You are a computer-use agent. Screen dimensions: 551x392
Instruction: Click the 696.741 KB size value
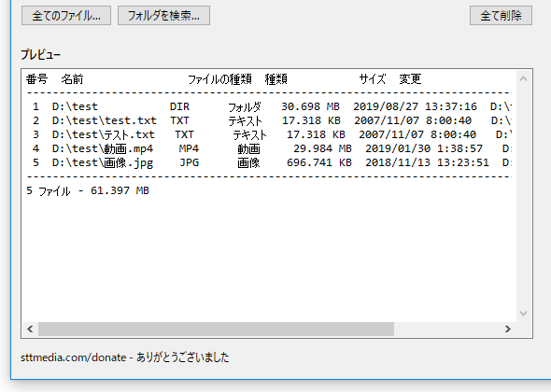[x=319, y=162]
